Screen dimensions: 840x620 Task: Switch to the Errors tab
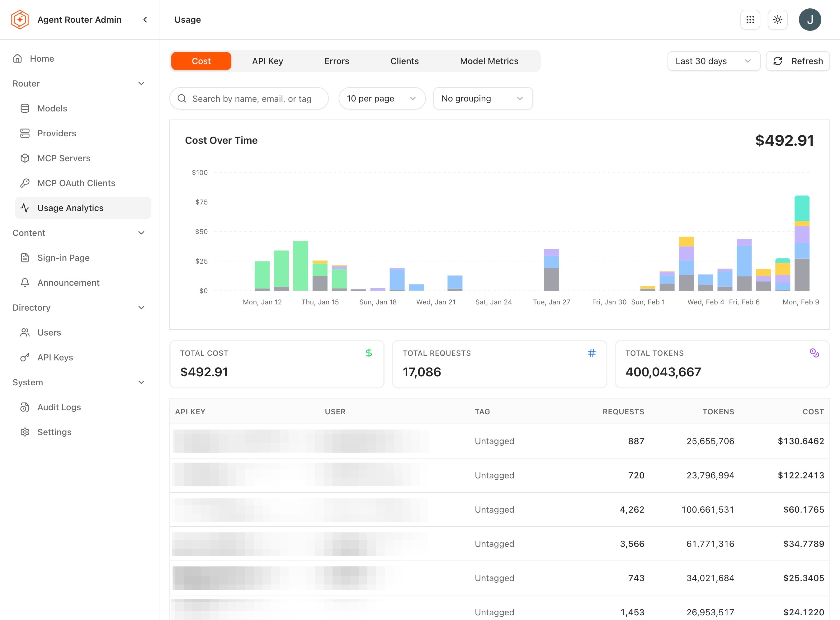point(337,61)
